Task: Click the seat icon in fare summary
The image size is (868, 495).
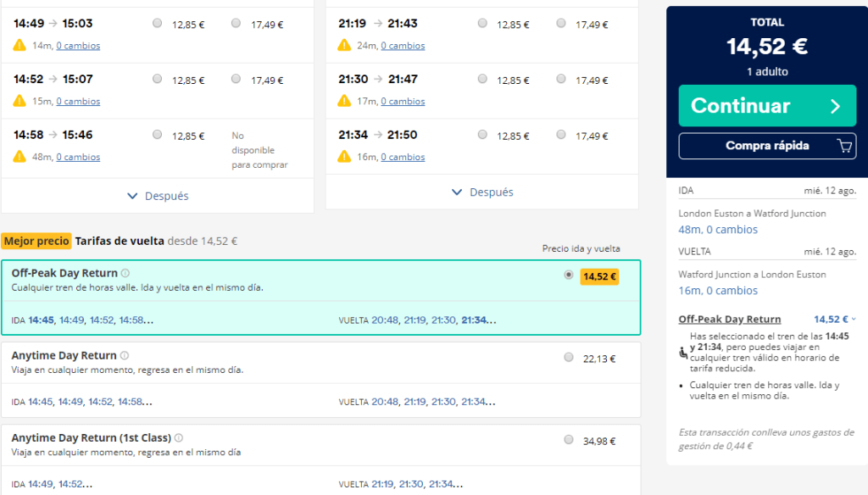Action: [x=684, y=353]
